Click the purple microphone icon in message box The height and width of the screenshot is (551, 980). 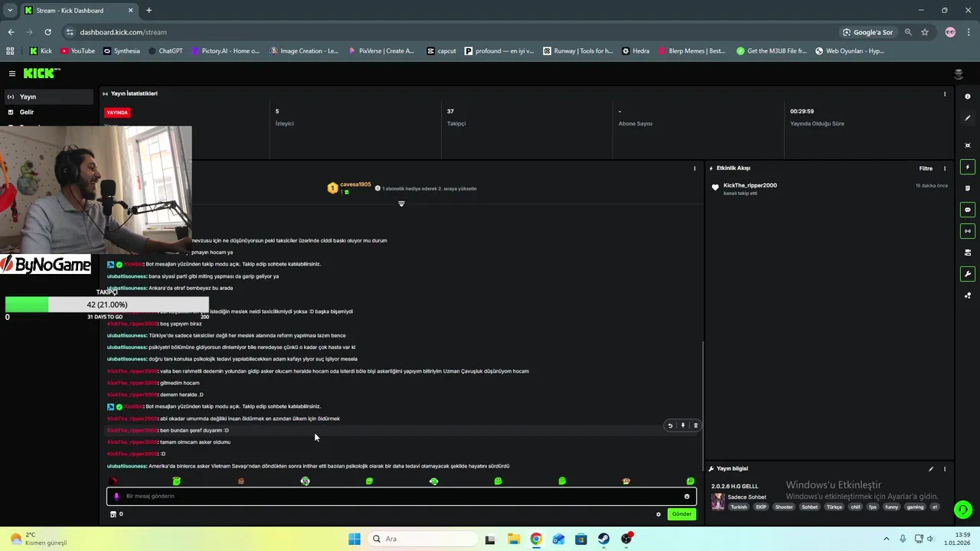[x=116, y=496]
